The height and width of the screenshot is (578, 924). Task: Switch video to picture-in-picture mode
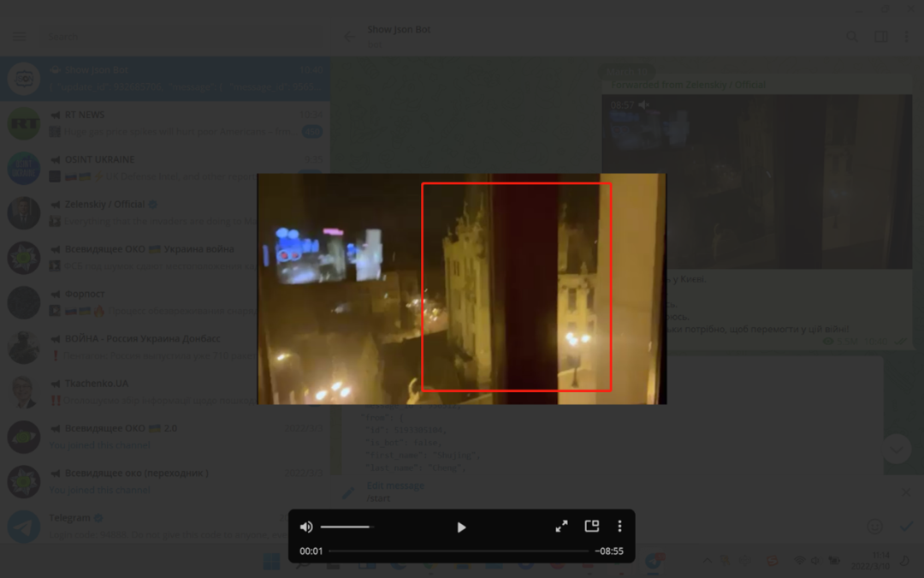pyautogui.click(x=591, y=527)
